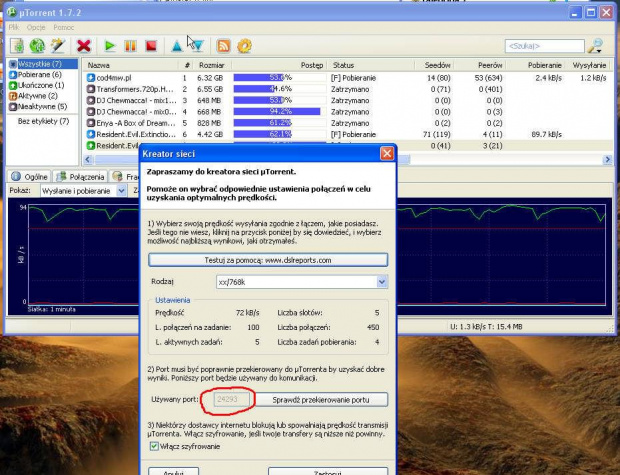Image resolution: width=620 pixels, height=475 pixels.
Task: Toggle the Włącz szyfrowanie checkbox
Action: point(153,447)
